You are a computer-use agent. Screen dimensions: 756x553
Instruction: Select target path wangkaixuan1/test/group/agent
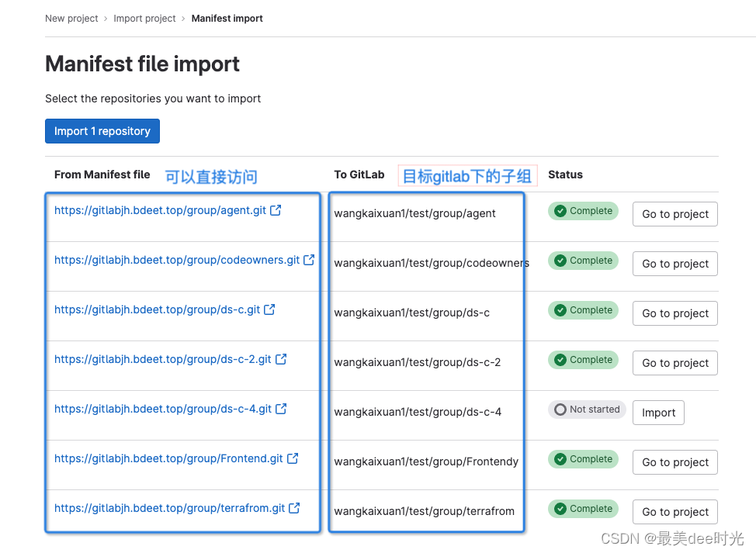414,213
